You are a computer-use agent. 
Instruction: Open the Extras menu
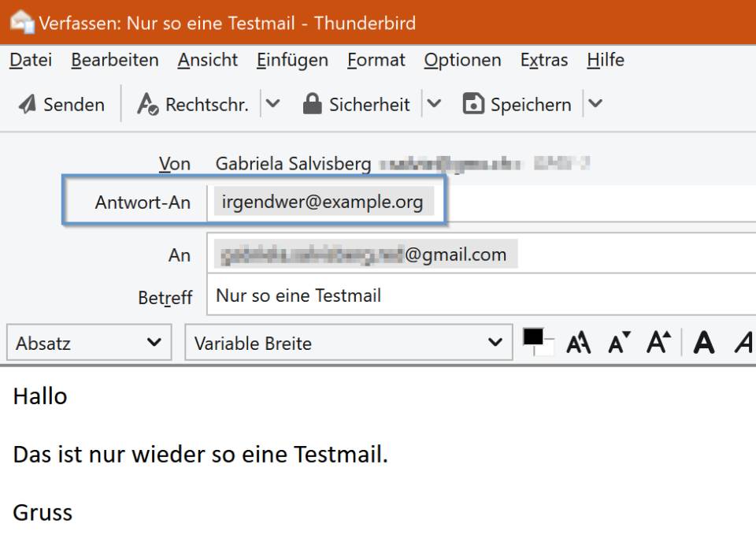pos(544,60)
